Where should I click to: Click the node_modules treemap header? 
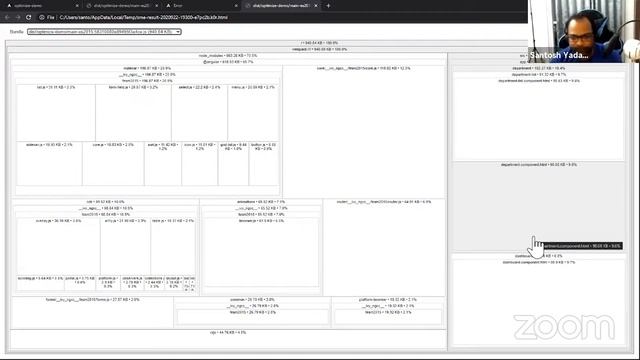click(228, 56)
